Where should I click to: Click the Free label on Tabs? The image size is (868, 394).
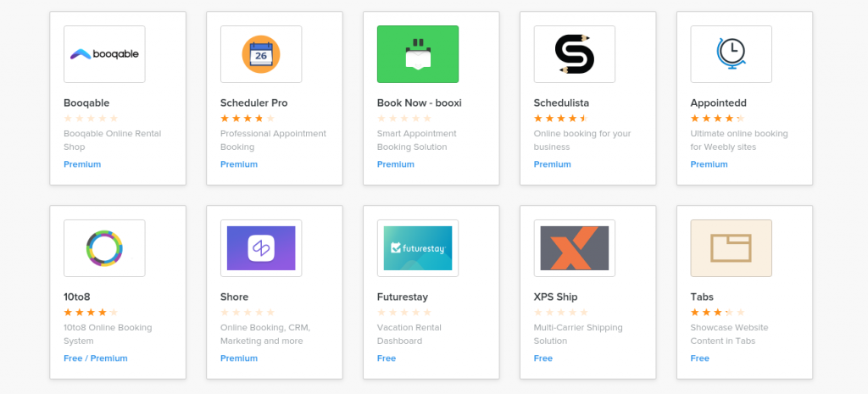click(x=699, y=358)
